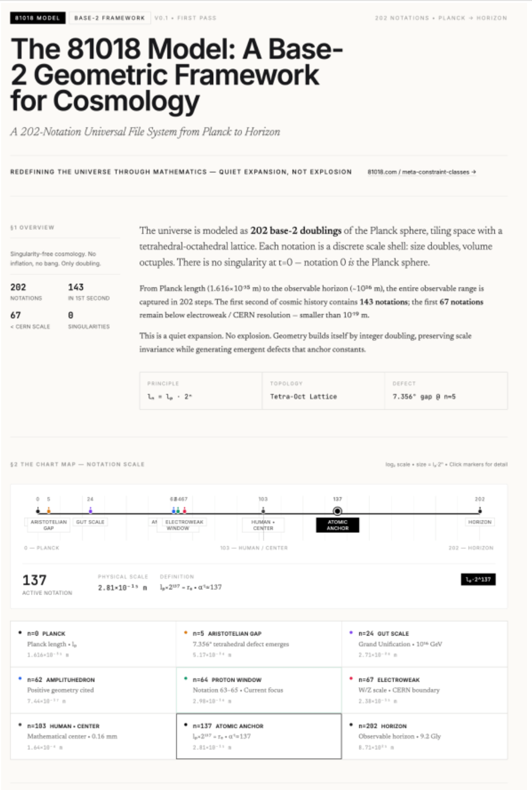Click the Electroweak Window timeline label
532x790 pixels.
click(x=184, y=525)
